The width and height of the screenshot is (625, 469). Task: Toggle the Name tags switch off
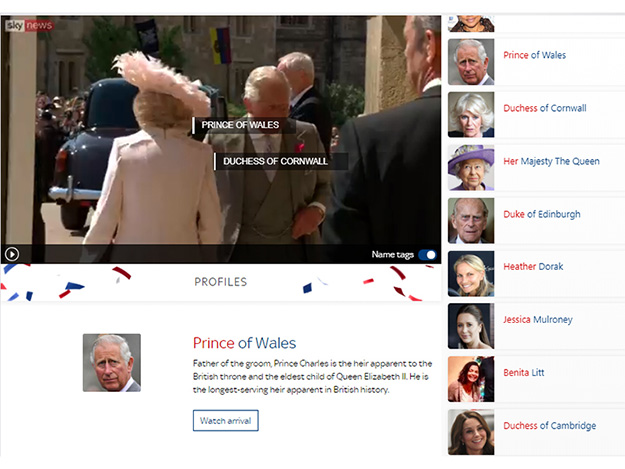point(427,255)
